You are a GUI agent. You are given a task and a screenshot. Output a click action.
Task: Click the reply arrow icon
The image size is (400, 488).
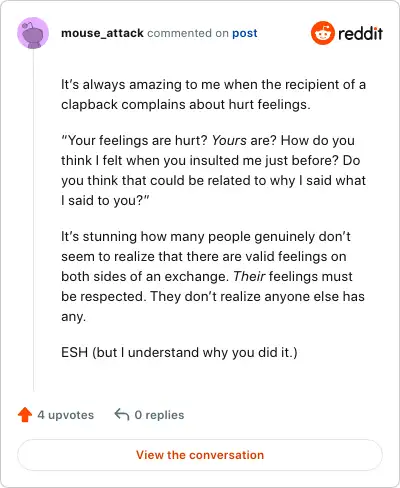pyautogui.click(x=122, y=415)
